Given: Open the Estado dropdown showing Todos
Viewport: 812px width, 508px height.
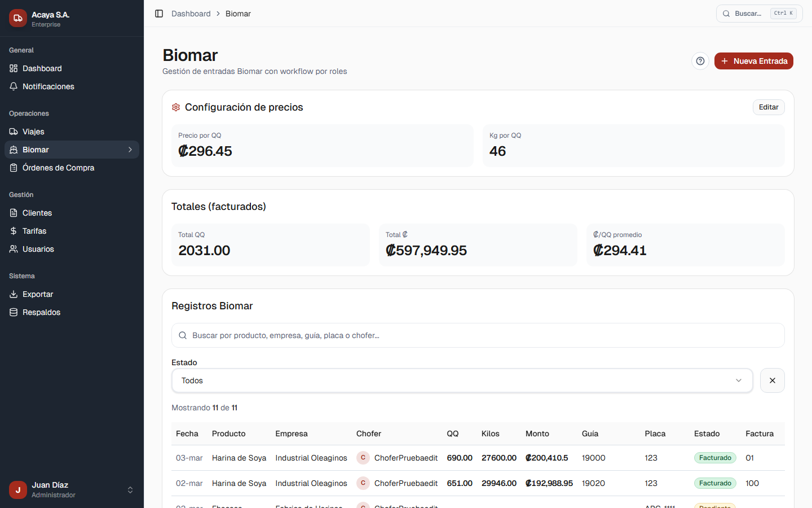Looking at the screenshot, I should (x=462, y=380).
